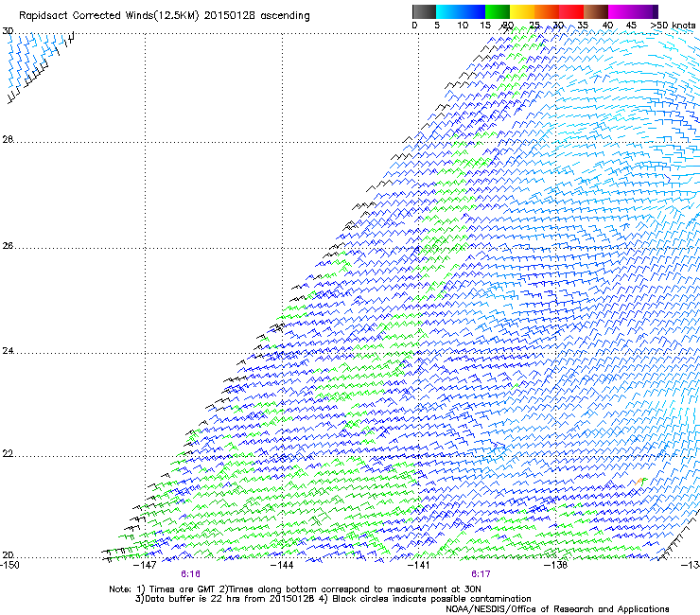The height and width of the screenshot is (615, 700).
Task: Click the 'NOAA/NESDIS/Office of Research and Applications' credit
Action: click(x=557, y=609)
